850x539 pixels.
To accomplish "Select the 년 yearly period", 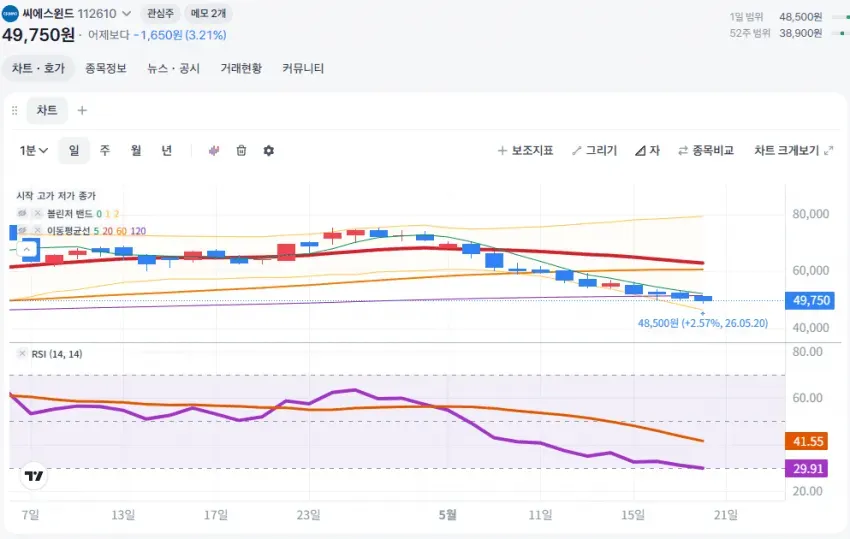I will (166, 151).
